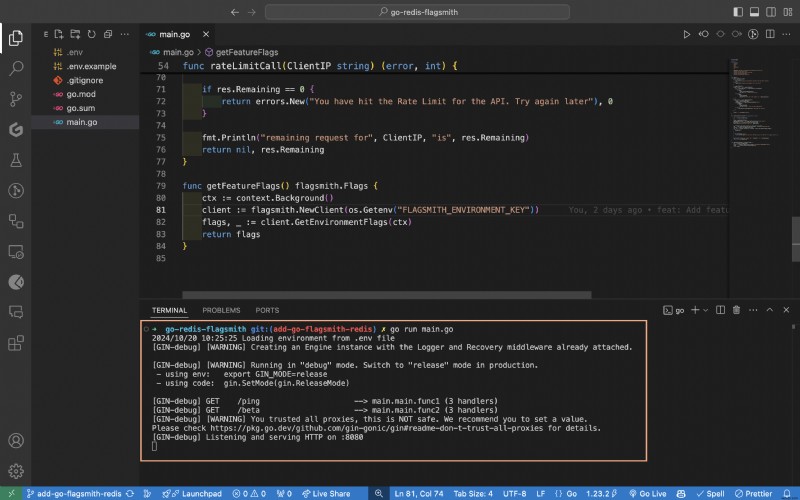The image size is (800, 500).
Task: Open editor more actions ellipsis
Action: click(x=786, y=34)
